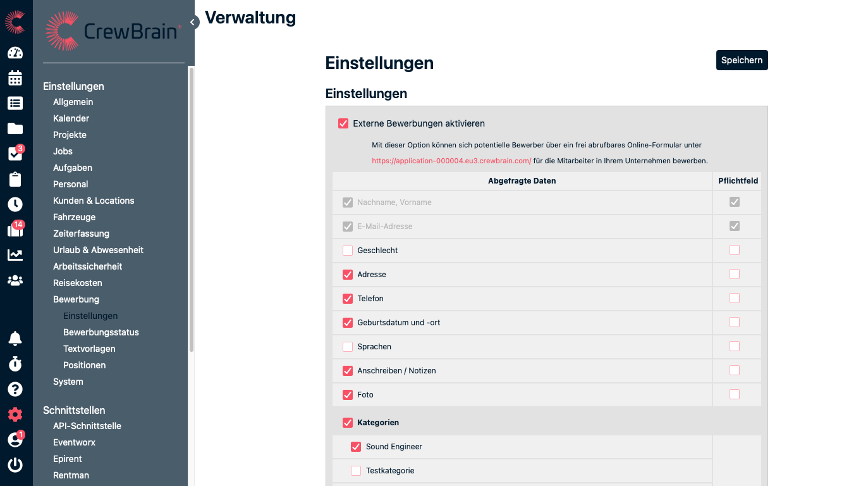
Task: Open Bewerbungsstatus submenu item
Action: click(x=101, y=332)
